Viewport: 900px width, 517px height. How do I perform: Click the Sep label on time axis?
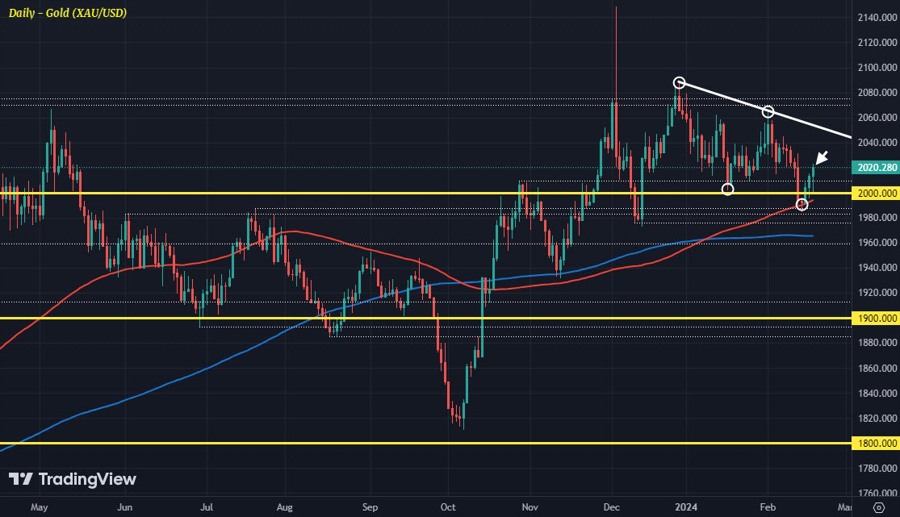[370, 507]
